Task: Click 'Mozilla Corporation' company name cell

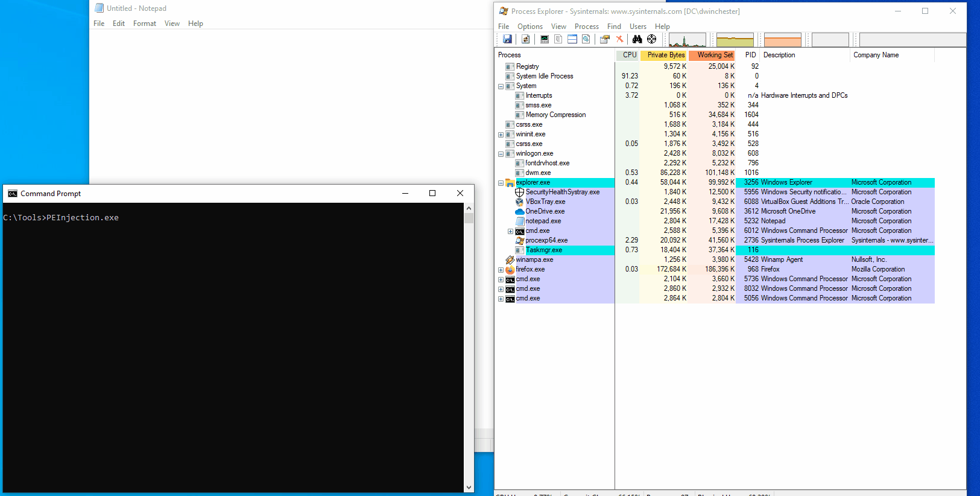Action: point(878,269)
